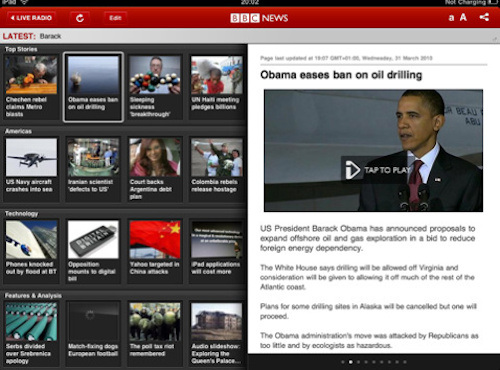
Task: Tap paragraph about White House drilling off Virginia
Action: click(x=367, y=277)
